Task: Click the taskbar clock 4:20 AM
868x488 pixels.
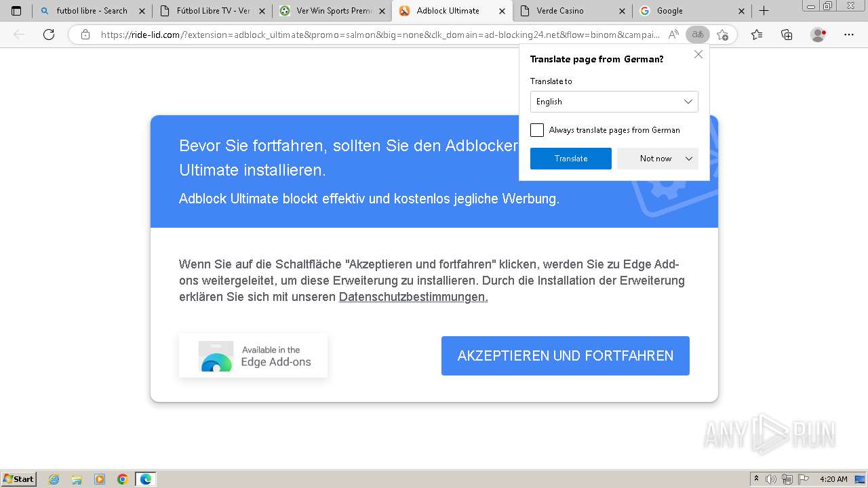Action: (833, 479)
